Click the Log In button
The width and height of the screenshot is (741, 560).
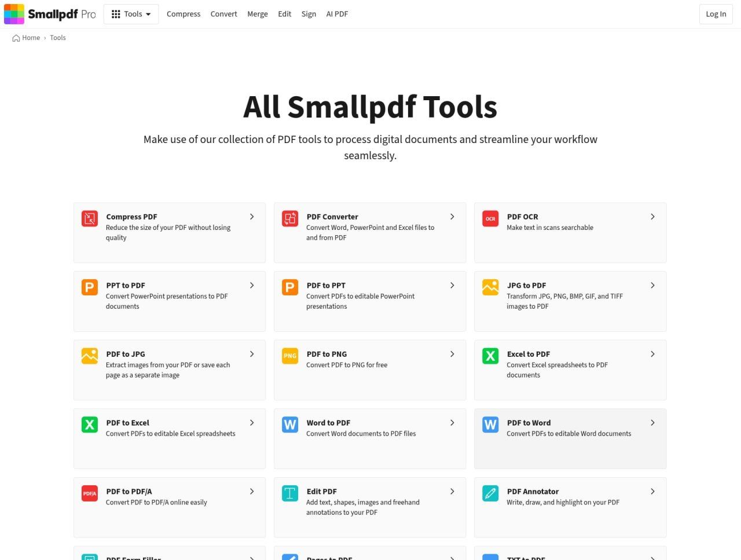(716, 14)
